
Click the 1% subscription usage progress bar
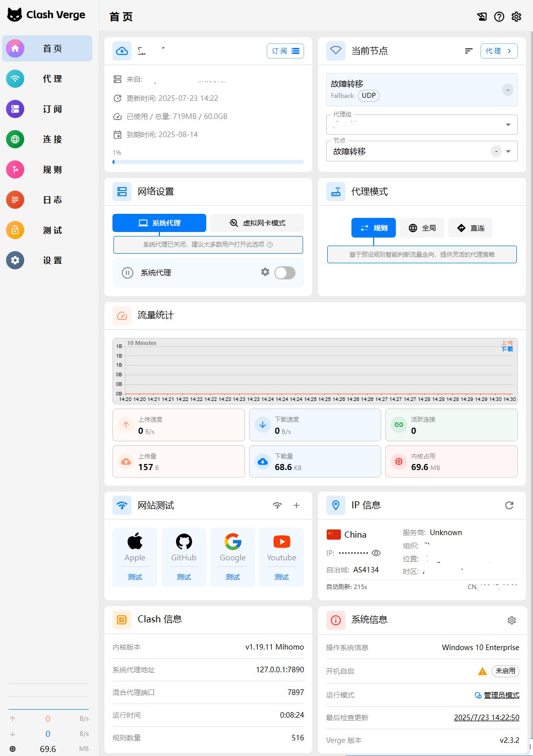point(208,162)
